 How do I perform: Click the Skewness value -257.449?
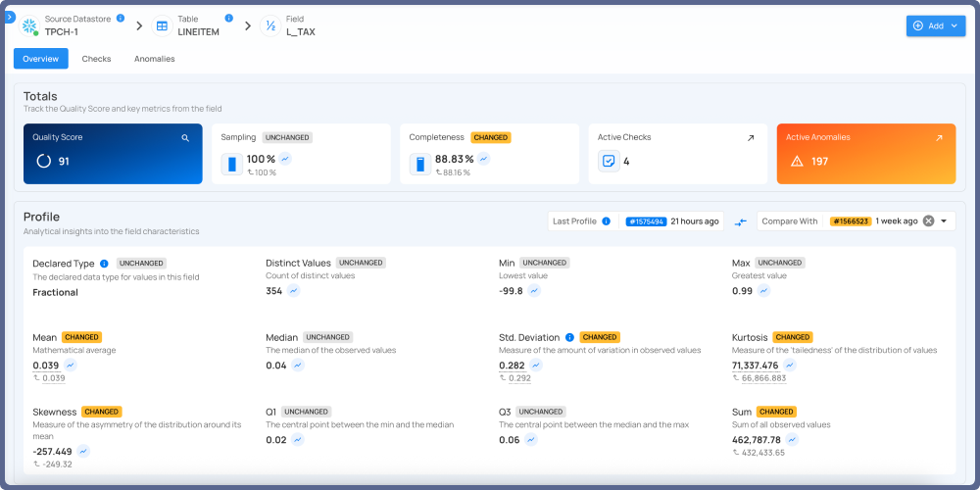(x=53, y=451)
